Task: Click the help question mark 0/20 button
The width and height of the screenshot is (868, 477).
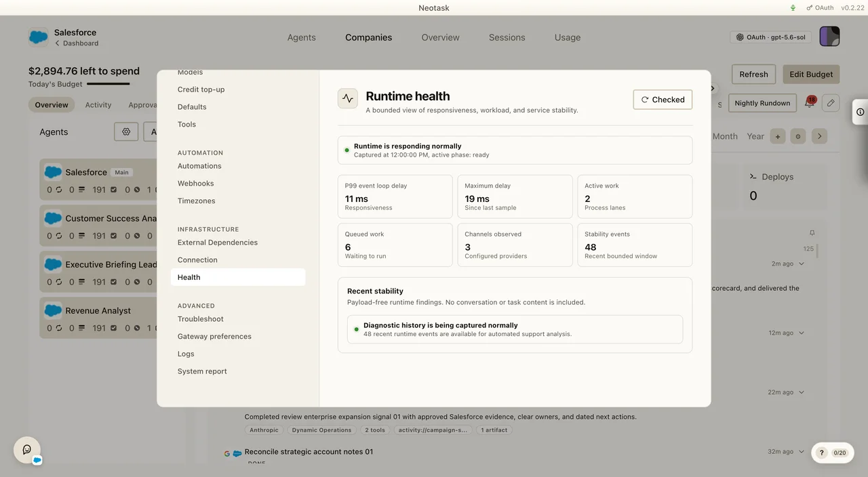Action: (833, 453)
